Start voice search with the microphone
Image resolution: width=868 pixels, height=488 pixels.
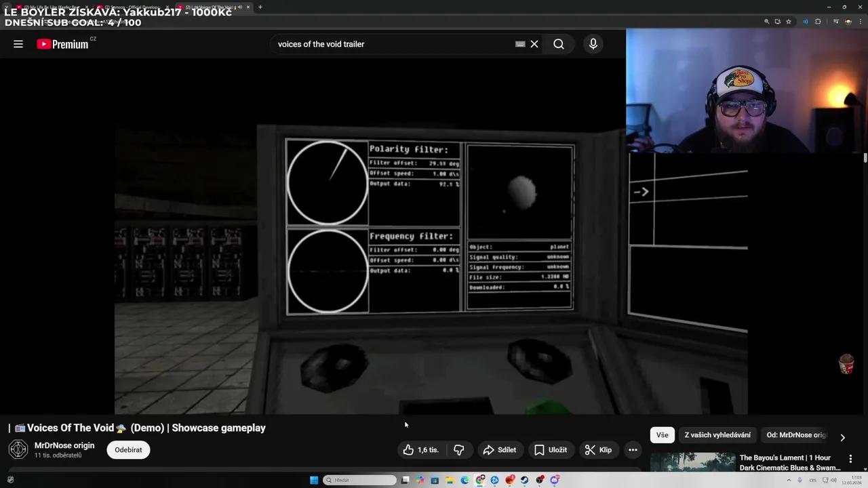pos(593,44)
